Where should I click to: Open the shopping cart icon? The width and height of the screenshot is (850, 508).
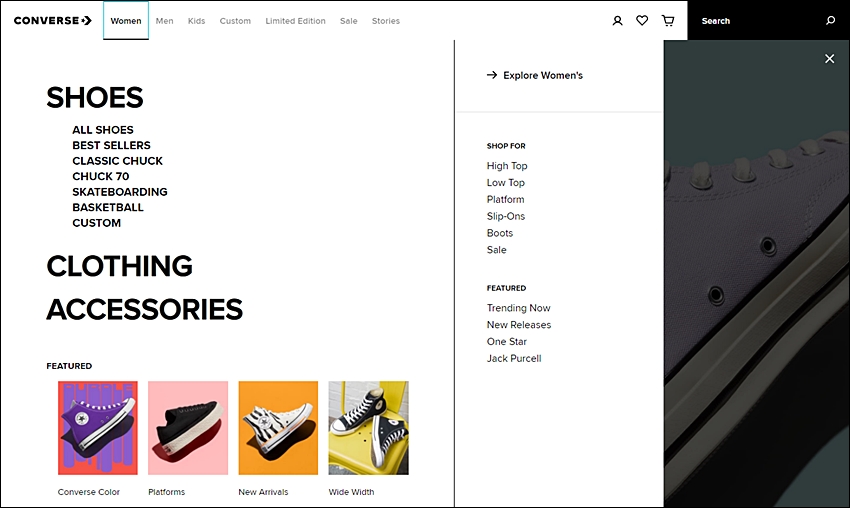[x=668, y=21]
